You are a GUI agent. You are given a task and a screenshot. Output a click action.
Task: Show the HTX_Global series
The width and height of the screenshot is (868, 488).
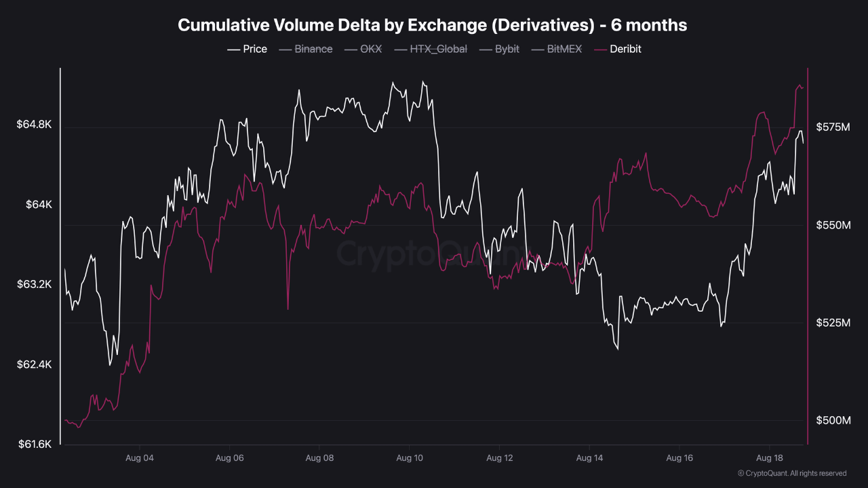pyautogui.click(x=430, y=49)
